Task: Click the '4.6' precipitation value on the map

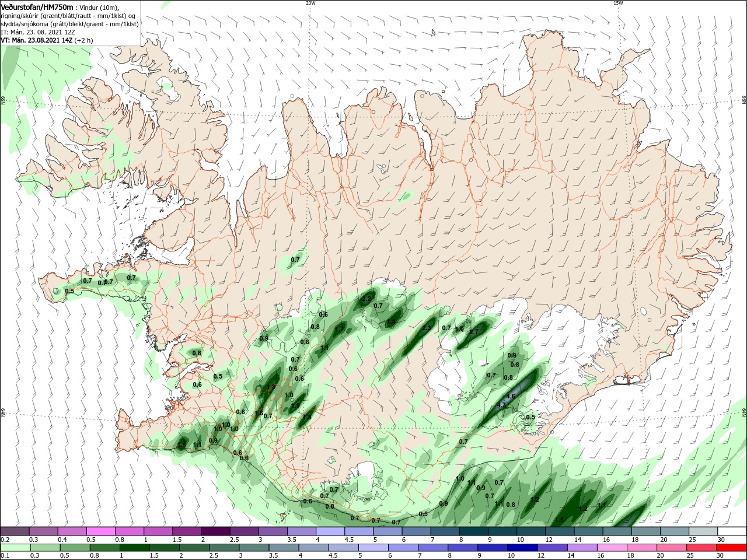Action: point(511,396)
